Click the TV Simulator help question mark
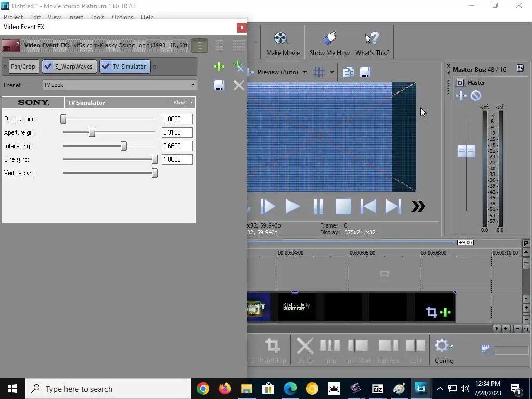532x399 pixels. pos(191,103)
